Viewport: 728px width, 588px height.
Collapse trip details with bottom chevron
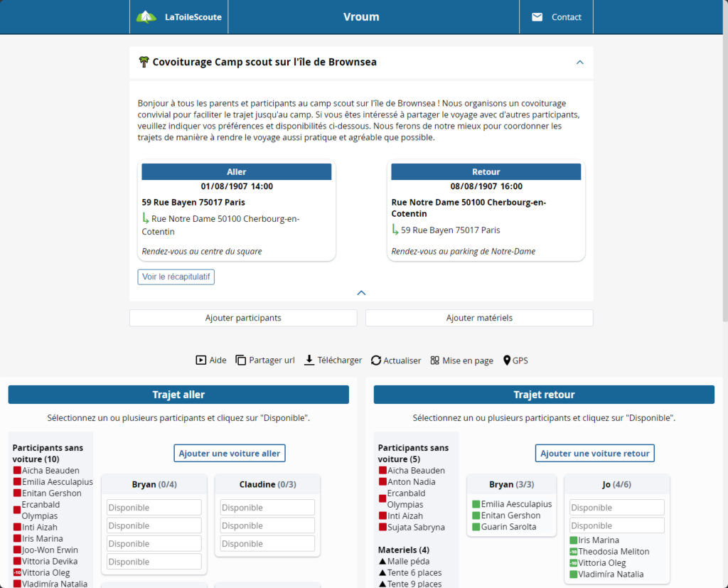361,292
